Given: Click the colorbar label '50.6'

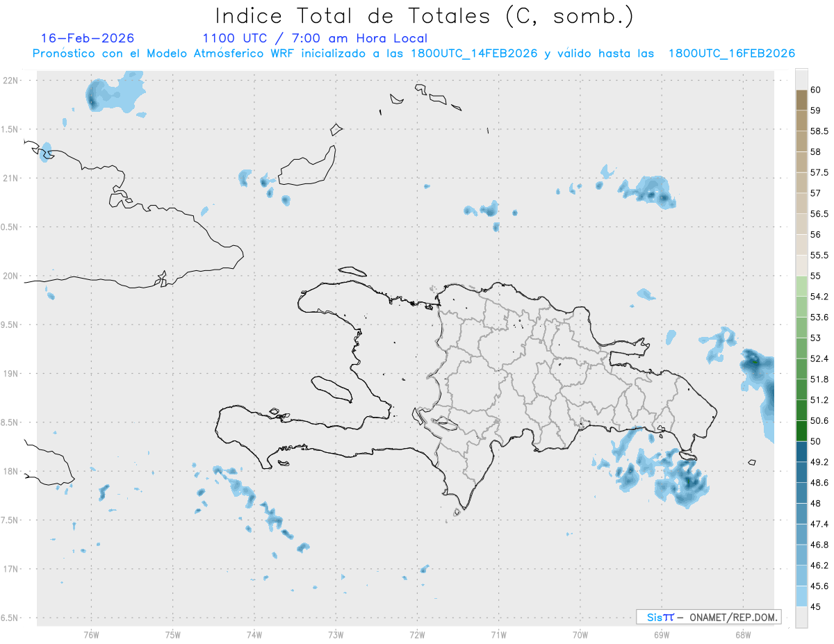Looking at the screenshot, I should click(819, 420).
